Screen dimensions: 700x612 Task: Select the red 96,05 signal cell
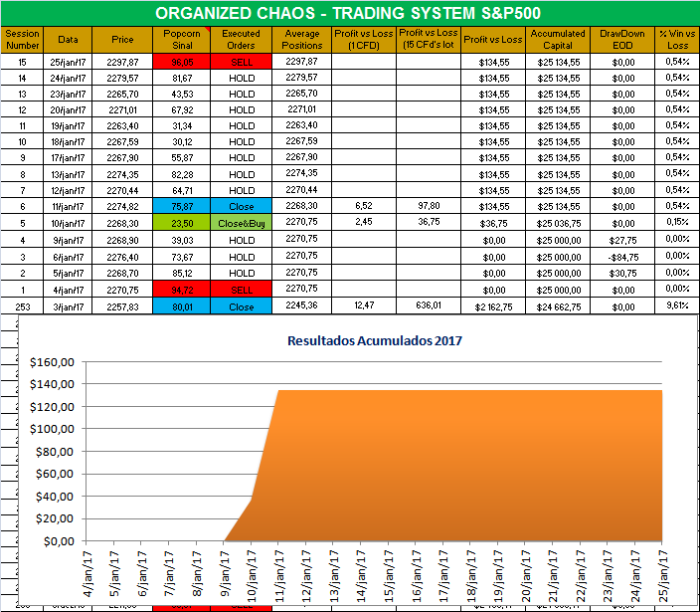[x=181, y=62]
